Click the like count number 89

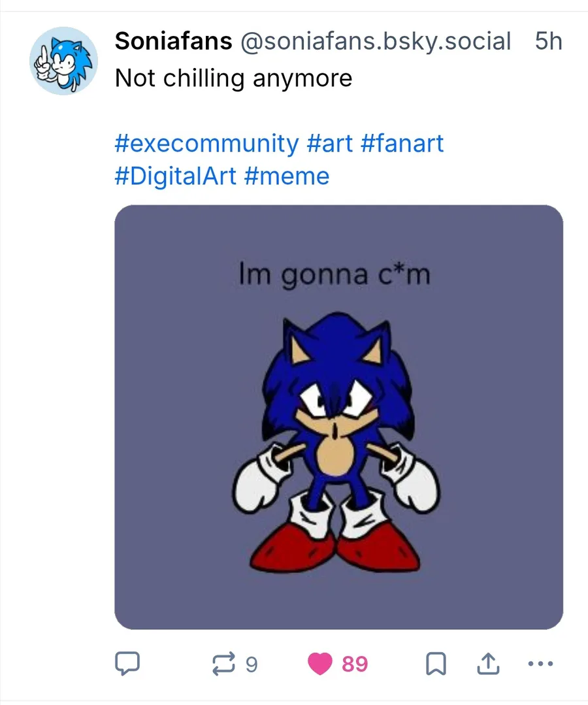(x=355, y=664)
